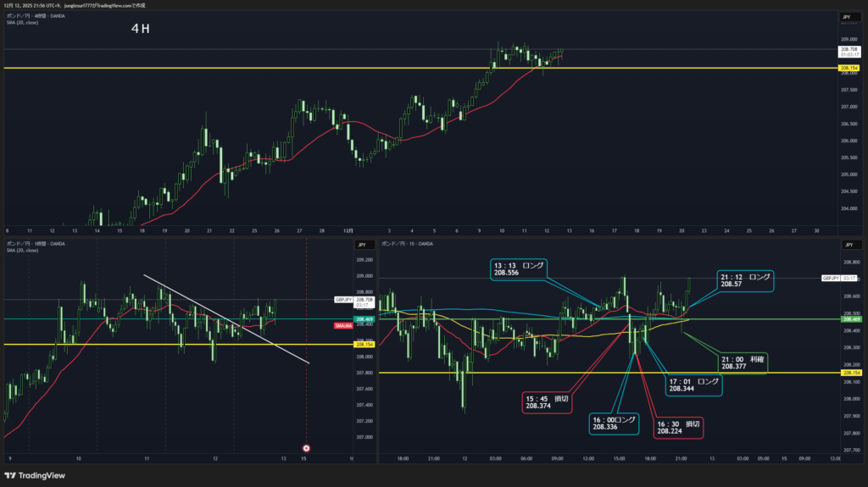Click the JPY badge on the 1-hour chart

coord(360,245)
